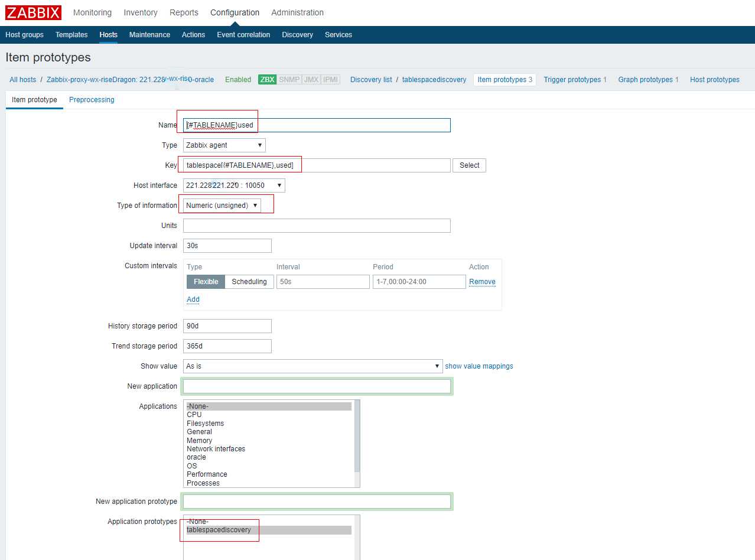Select Network interfaces in Applications list
The image size is (755, 560).
(x=269, y=449)
